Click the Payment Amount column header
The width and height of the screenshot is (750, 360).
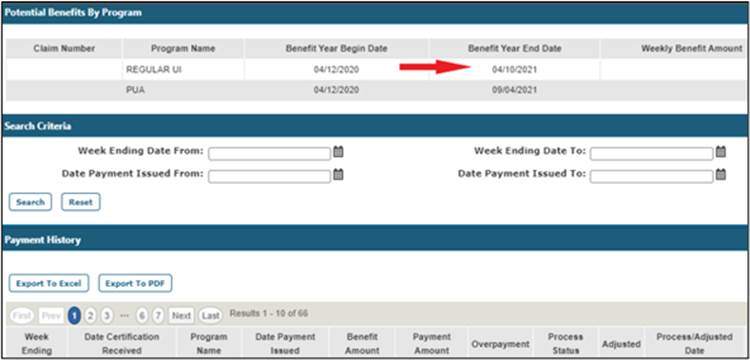coord(431,344)
